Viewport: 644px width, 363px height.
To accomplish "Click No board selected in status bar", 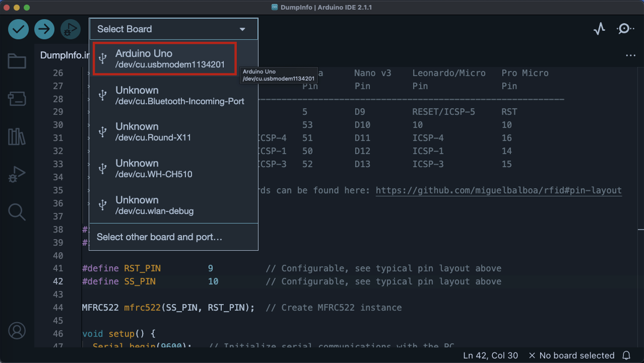I will [x=571, y=356].
